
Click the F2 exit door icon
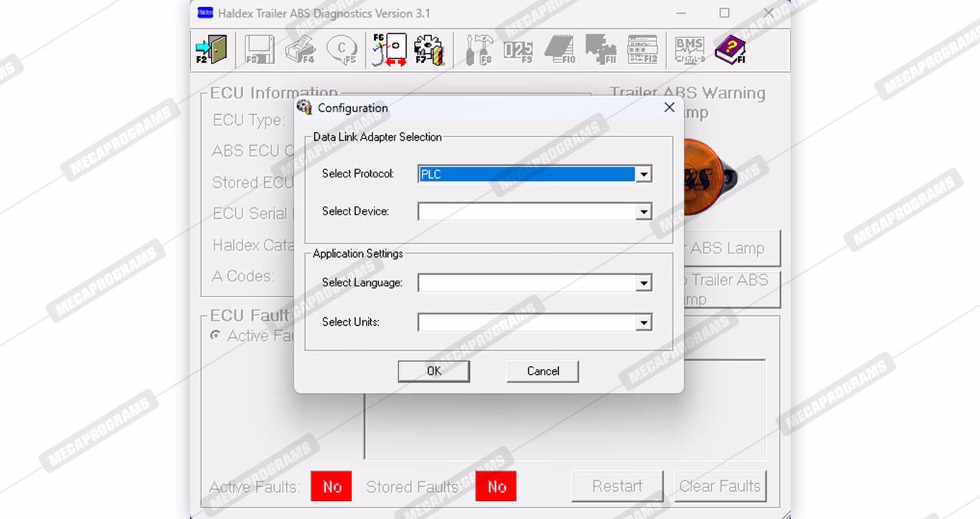click(211, 50)
